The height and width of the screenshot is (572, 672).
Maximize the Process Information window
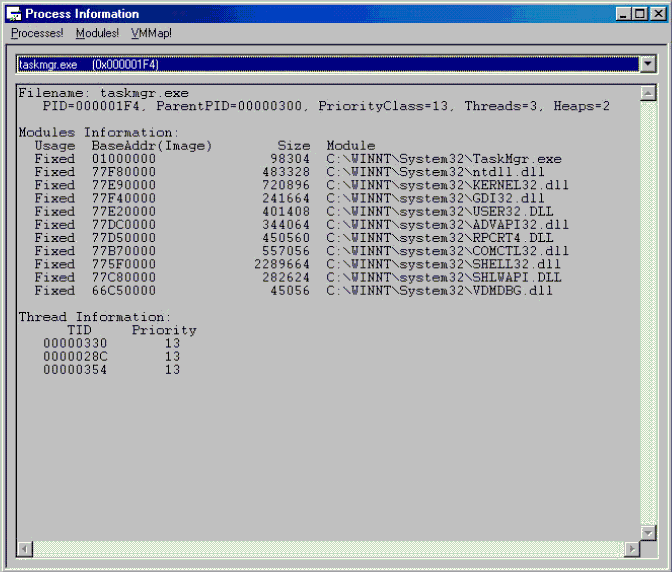click(639, 14)
